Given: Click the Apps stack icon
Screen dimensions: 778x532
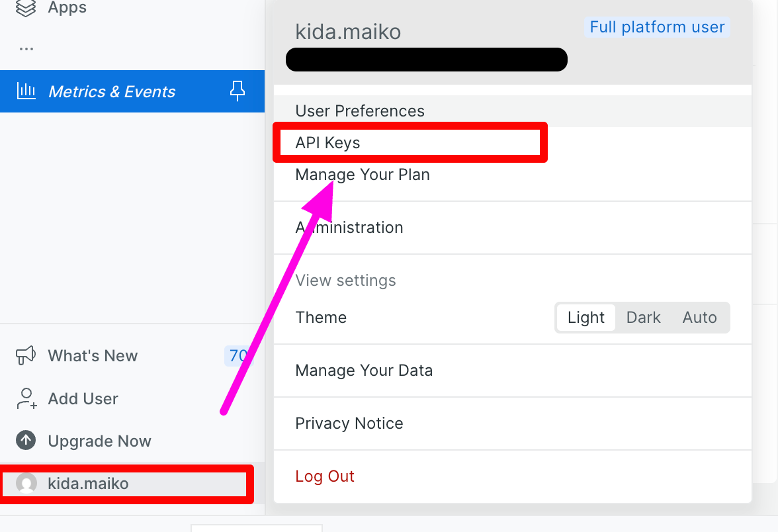Looking at the screenshot, I should (26, 7).
